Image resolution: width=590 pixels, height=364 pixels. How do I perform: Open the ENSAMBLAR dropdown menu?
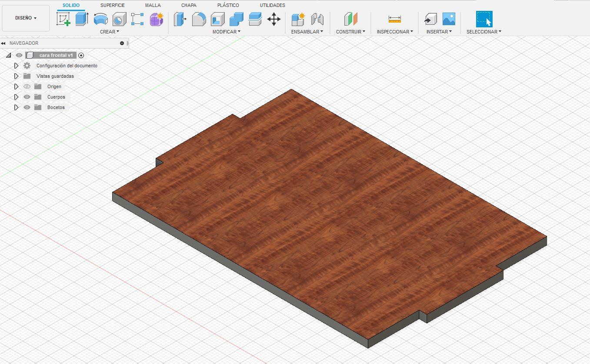tap(307, 32)
